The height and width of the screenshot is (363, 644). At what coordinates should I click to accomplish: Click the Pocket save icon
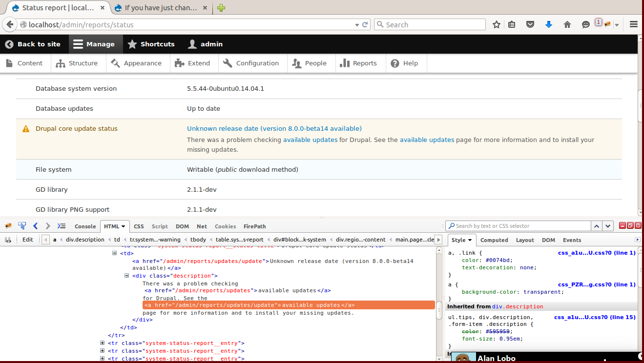point(530,24)
